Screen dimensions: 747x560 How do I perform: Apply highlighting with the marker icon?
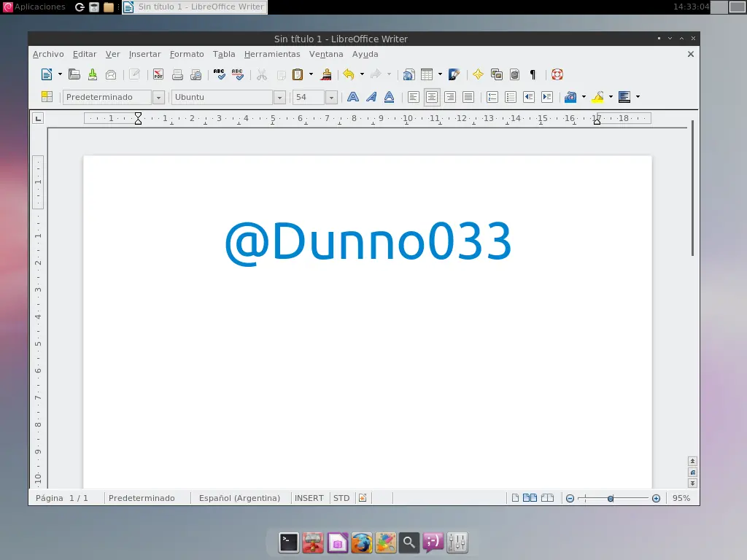coord(597,97)
